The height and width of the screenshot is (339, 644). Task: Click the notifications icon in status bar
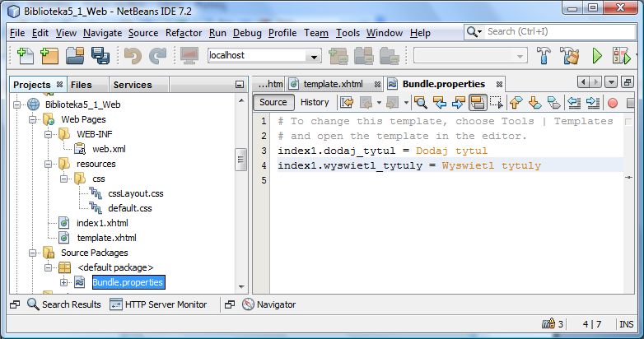[548, 324]
